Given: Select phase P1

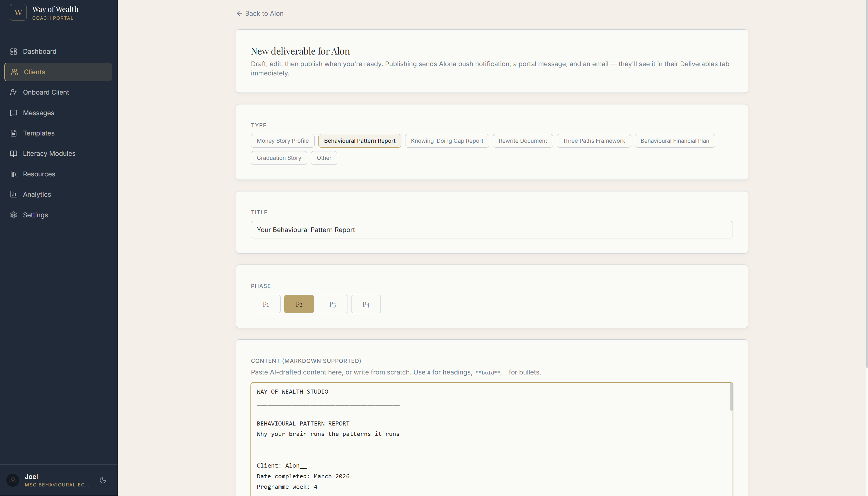Looking at the screenshot, I should click(x=266, y=303).
